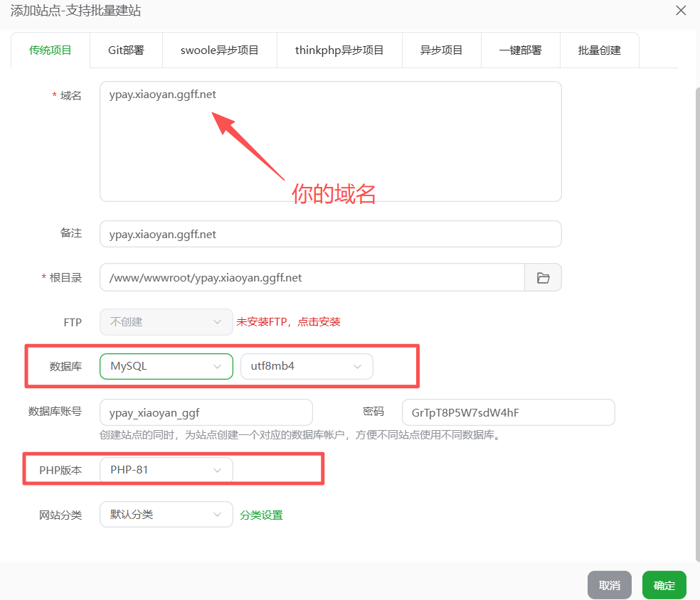Open the 分类设置 category settings link
Screen dimensions: 700x600
click(261, 515)
